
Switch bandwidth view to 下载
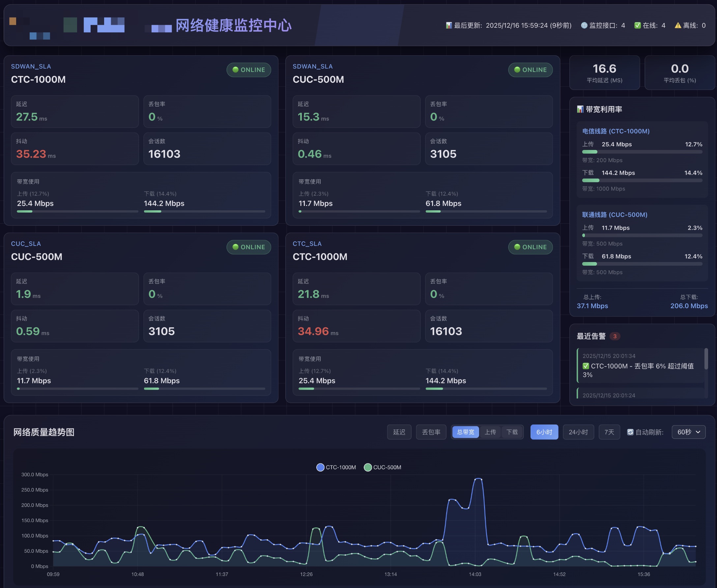tap(512, 432)
